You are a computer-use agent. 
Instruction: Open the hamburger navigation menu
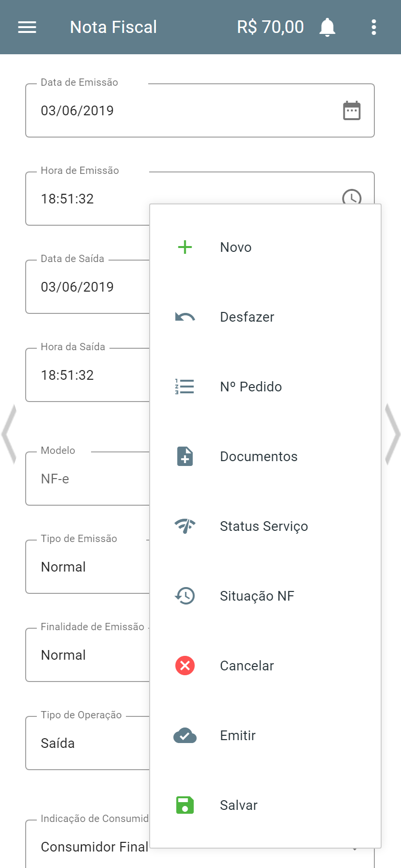27,27
